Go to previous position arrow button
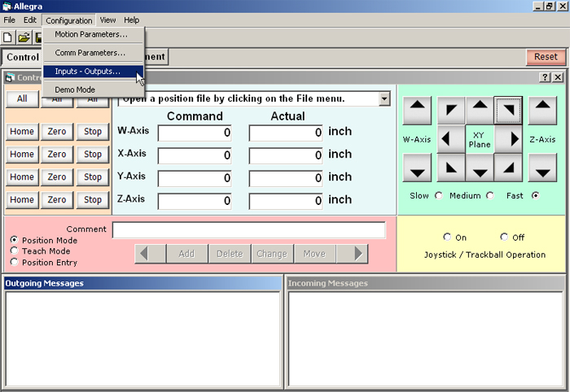The height and width of the screenshot is (392, 570). pos(151,254)
